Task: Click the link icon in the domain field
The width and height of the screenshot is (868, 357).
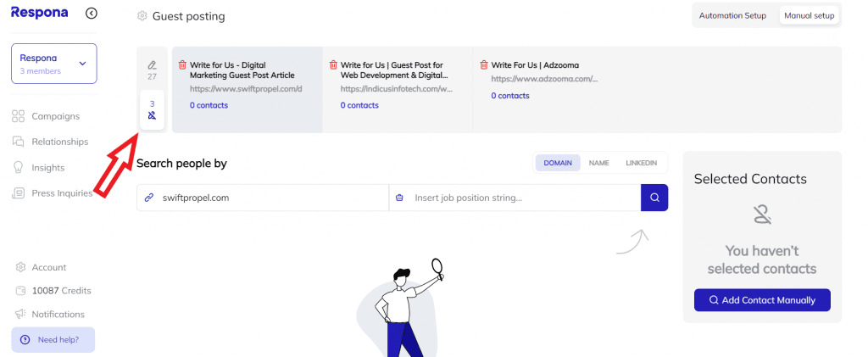Action: coord(148,198)
